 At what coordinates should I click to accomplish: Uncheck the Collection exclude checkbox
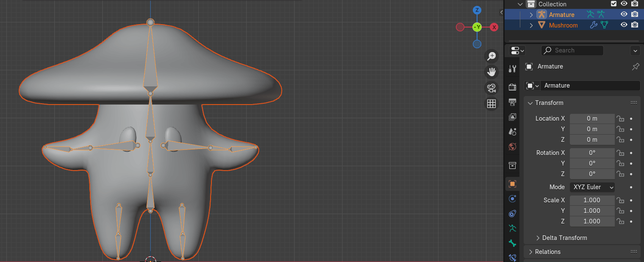pyautogui.click(x=613, y=4)
